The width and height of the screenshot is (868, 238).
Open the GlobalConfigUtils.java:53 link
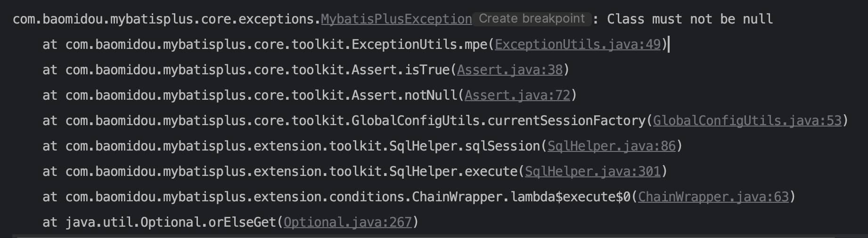point(747,121)
